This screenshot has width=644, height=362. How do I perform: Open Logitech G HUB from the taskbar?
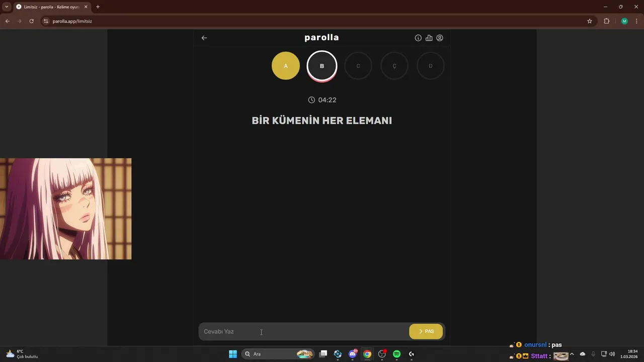411,354
